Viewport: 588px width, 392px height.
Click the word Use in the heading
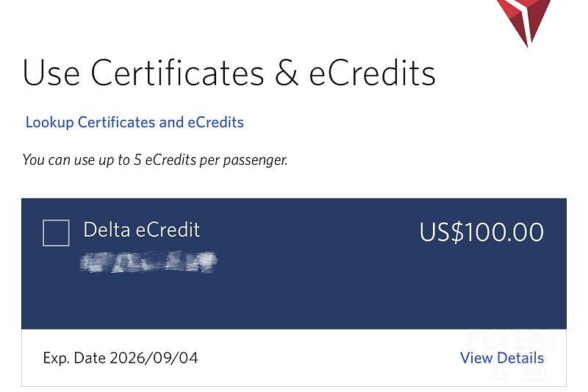point(49,74)
